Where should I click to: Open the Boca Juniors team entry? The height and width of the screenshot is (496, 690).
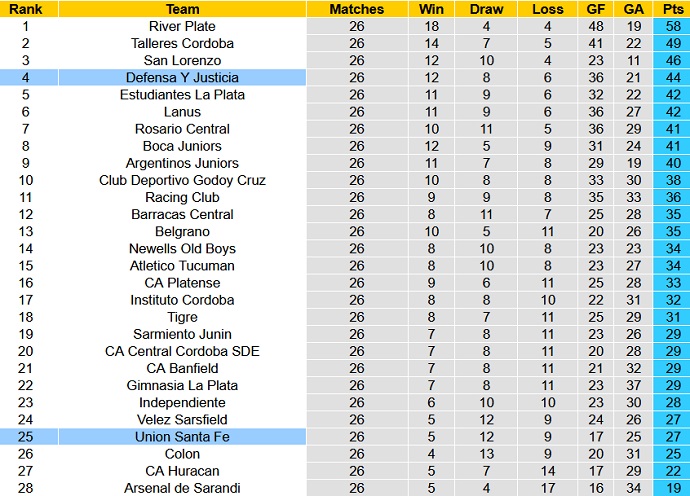(x=182, y=146)
